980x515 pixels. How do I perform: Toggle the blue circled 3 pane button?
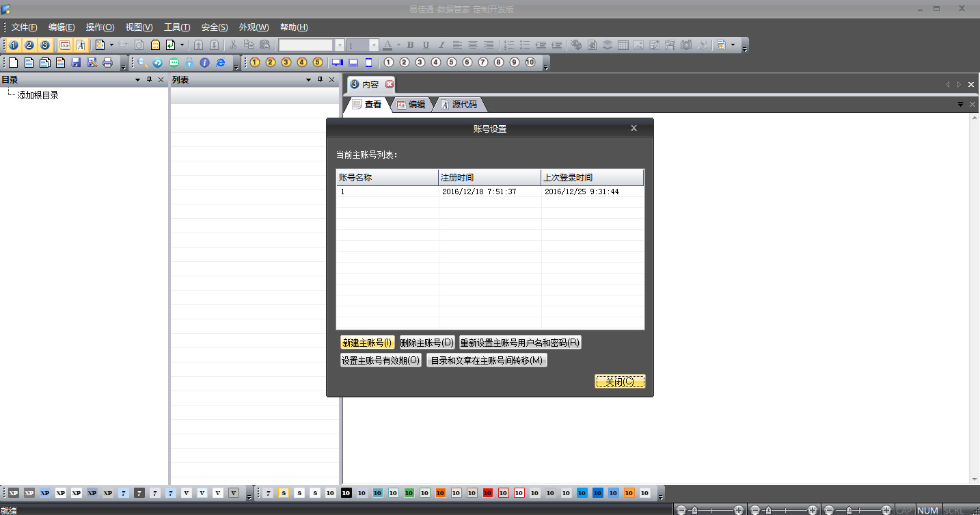pos(45,45)
